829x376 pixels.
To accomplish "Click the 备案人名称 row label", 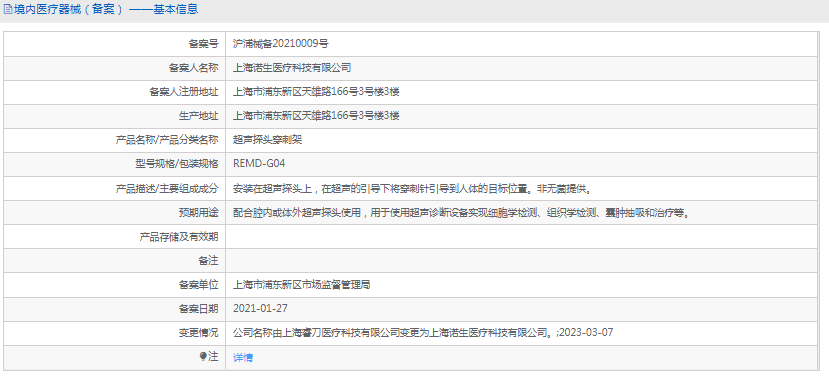I will point(194,68).
